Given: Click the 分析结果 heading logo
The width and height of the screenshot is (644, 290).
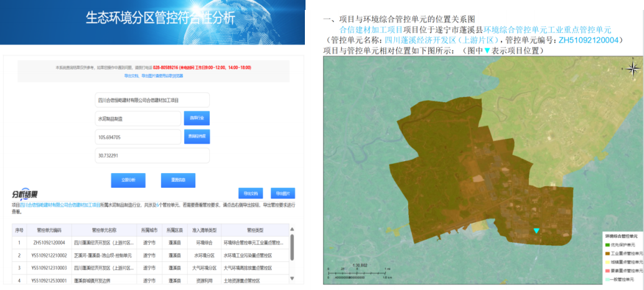Looking at the screenshot, I should pyautogui.click(x=26, y=194).
